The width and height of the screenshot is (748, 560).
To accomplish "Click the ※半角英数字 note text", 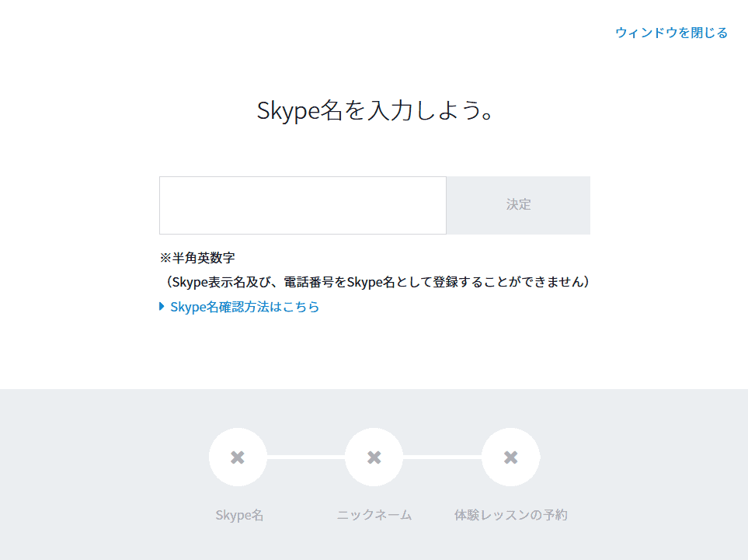I will click(197, 258).
